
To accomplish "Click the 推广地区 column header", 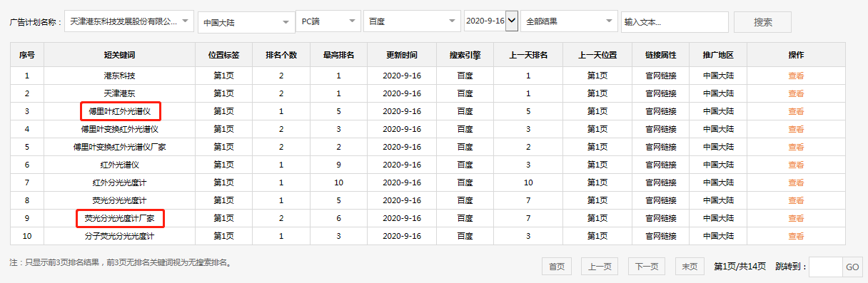I will [718, 55].
